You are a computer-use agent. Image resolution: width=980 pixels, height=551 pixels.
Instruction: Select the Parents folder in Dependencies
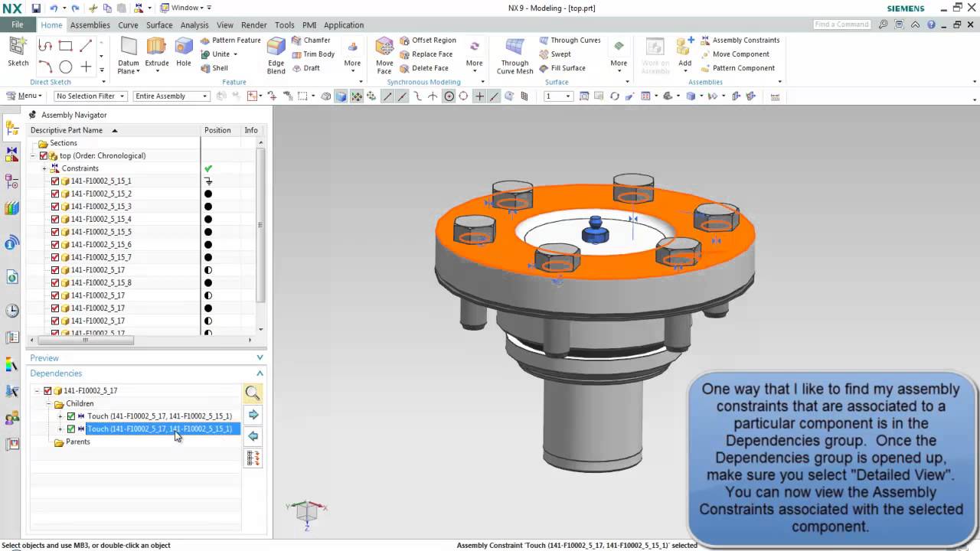[73, 442]
